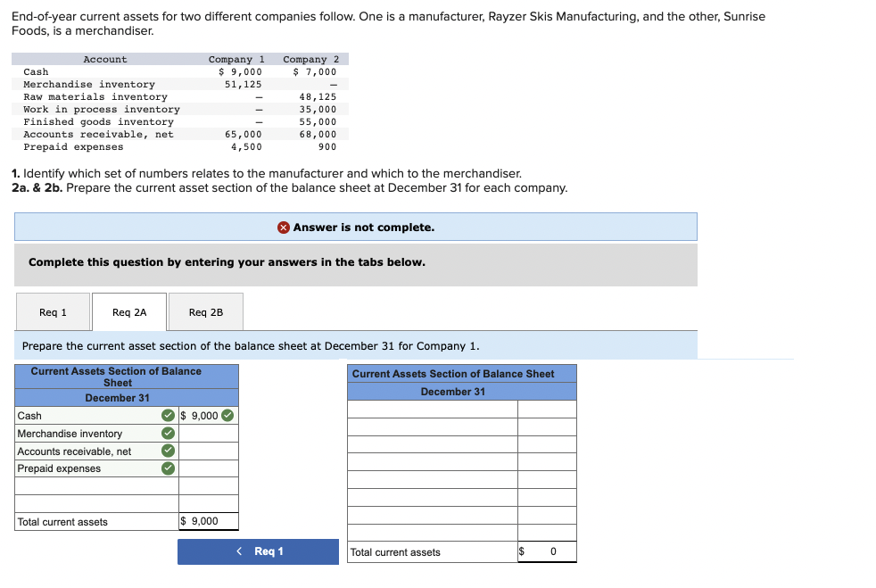Open the Req 2A tab
The width and height of the screenshot is (876, 588).
[128, 311]
